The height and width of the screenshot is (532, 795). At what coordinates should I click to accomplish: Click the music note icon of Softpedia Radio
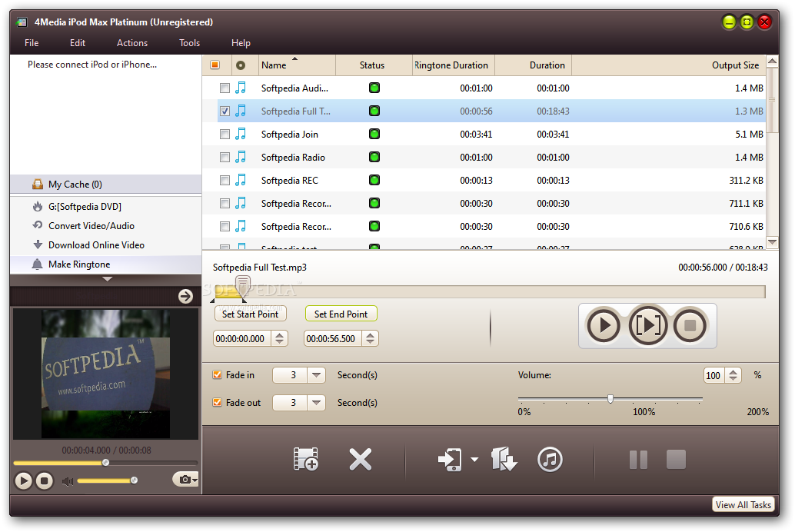pyautogui.click(x=241, y=157)
